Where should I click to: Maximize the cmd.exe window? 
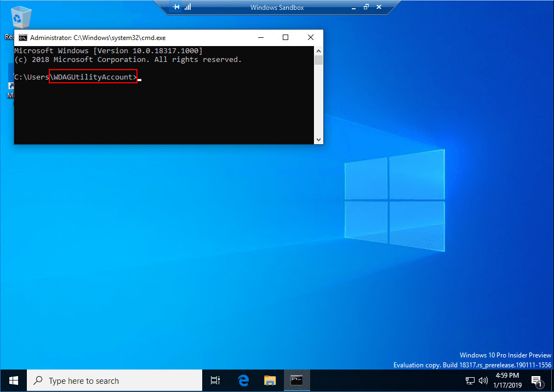coord(285,37)
